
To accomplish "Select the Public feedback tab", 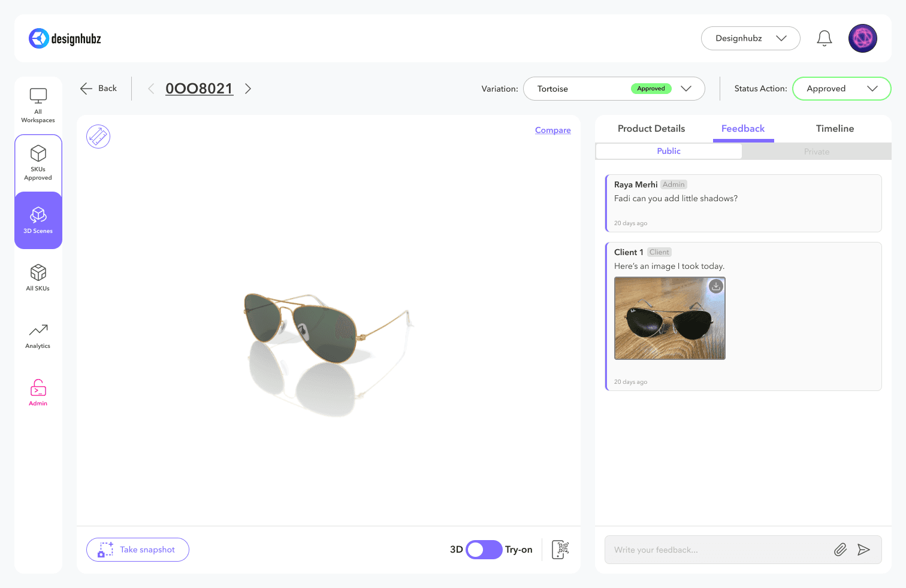I will click(669, 151).
